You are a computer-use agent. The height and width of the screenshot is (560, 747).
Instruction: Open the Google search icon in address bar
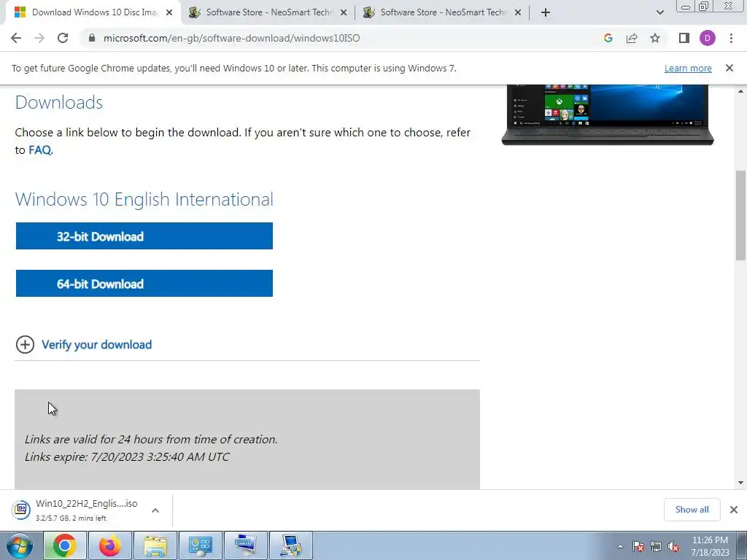pyautogui.click(x=608, y=38)
